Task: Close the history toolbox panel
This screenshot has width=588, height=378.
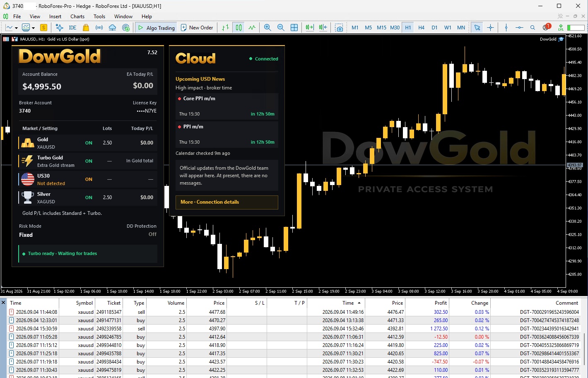Action: coord(3,303)
